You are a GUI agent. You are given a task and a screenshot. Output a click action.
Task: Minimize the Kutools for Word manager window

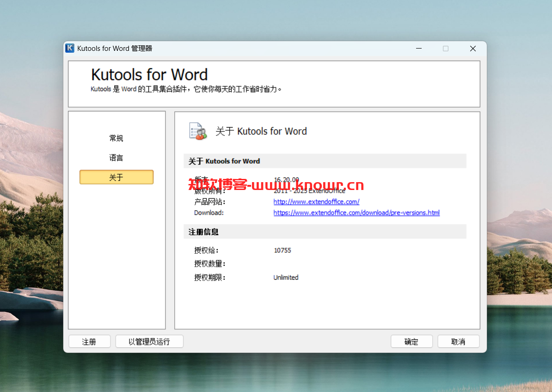419,49
